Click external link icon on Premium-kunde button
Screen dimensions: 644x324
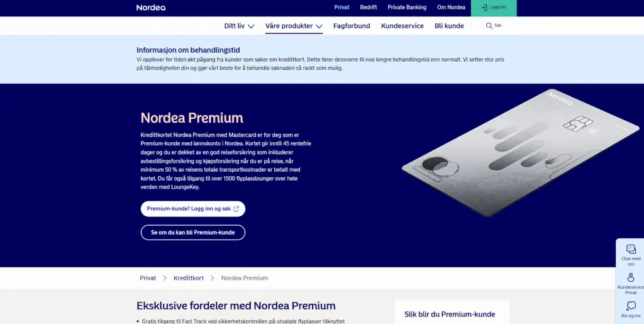[236, 209]
